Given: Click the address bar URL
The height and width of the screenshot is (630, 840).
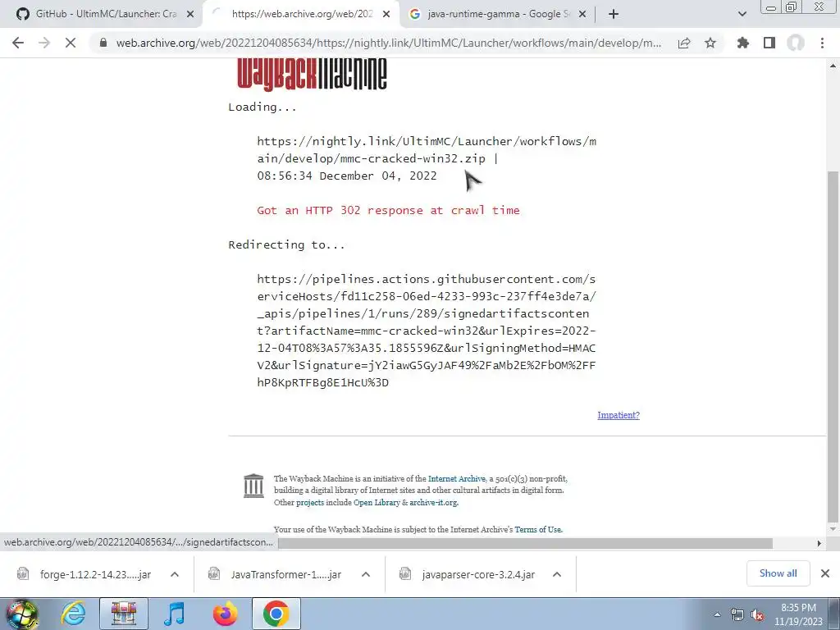Looking at the screenshot, I should 388,43.
